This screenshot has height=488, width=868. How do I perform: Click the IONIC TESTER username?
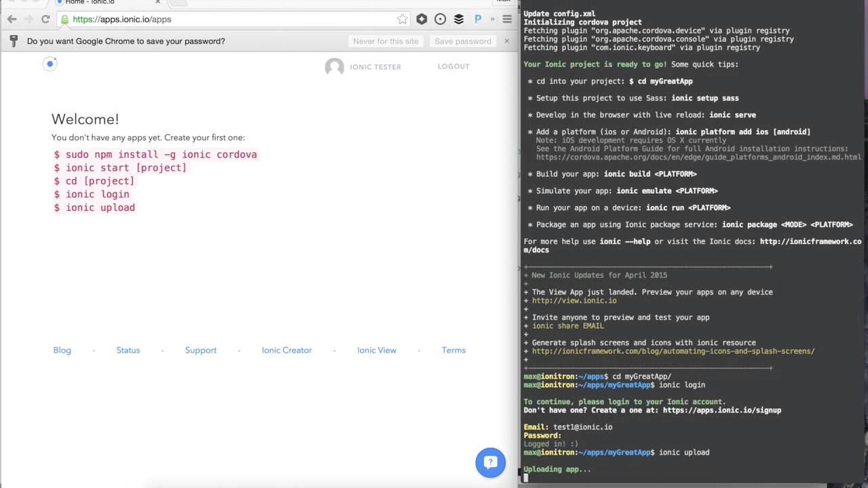[x=376, y=67]
